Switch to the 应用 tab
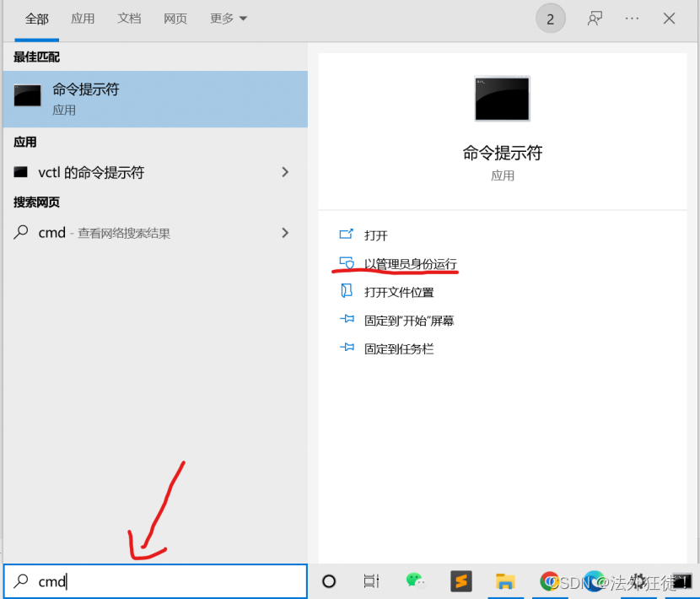Viewport: 700px width, 599px height. [x=83, y=18]
